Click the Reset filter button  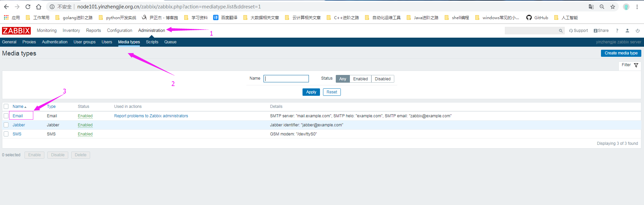[332, 92]
